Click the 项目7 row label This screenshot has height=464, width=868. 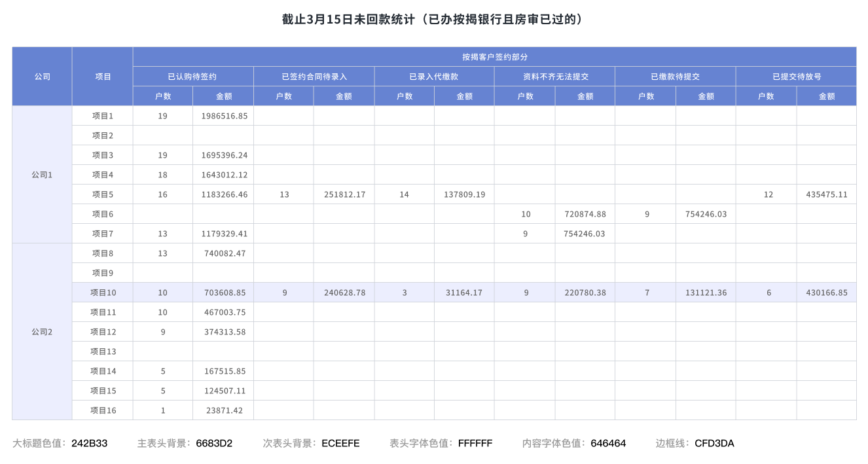coord(103,234)
